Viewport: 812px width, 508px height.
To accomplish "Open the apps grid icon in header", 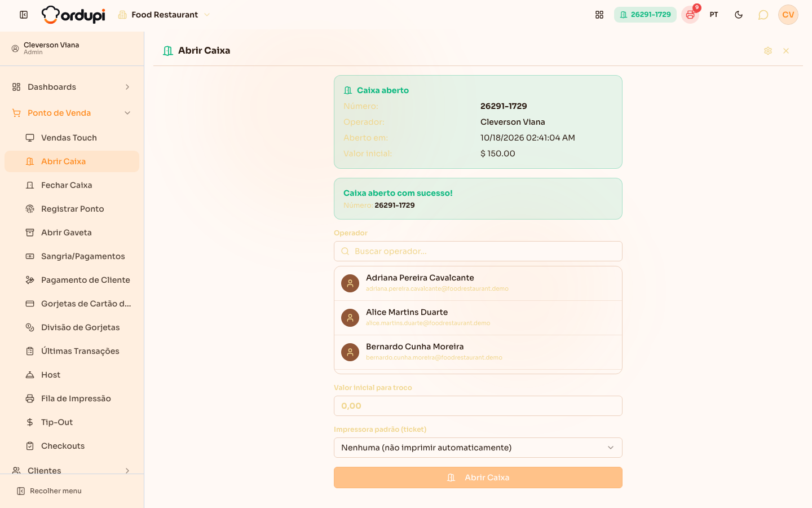I will [x=599, y=15].
